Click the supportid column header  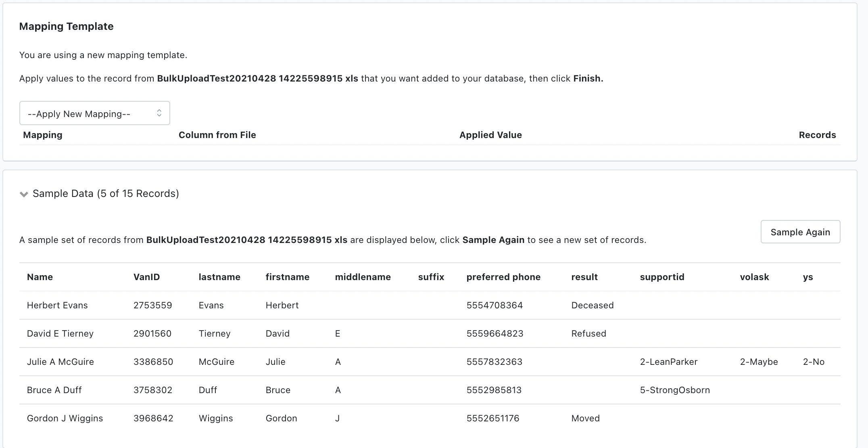pyautogui.click(x=661, y=277)
